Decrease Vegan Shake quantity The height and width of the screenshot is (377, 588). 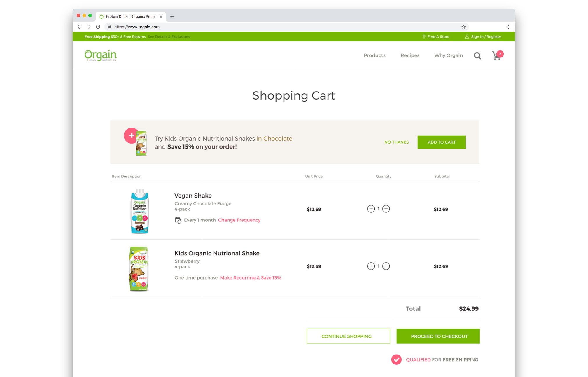tap(371, 209)
